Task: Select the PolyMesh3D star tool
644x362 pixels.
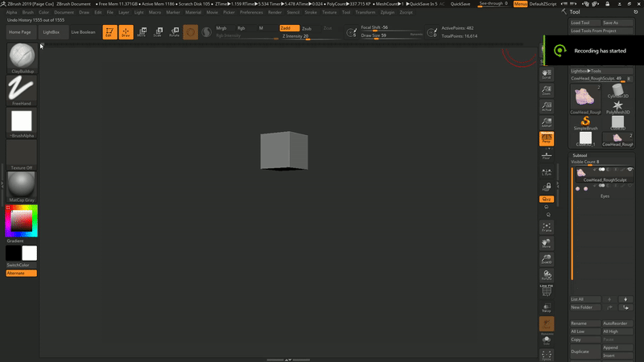Action: [x=617, y=108]
